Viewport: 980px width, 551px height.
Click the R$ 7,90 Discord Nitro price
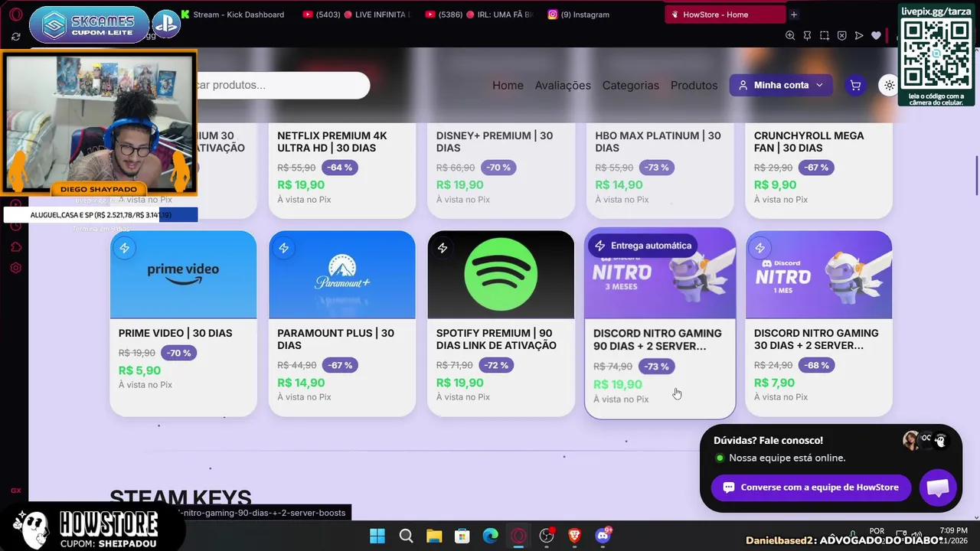tap(775, 383)
